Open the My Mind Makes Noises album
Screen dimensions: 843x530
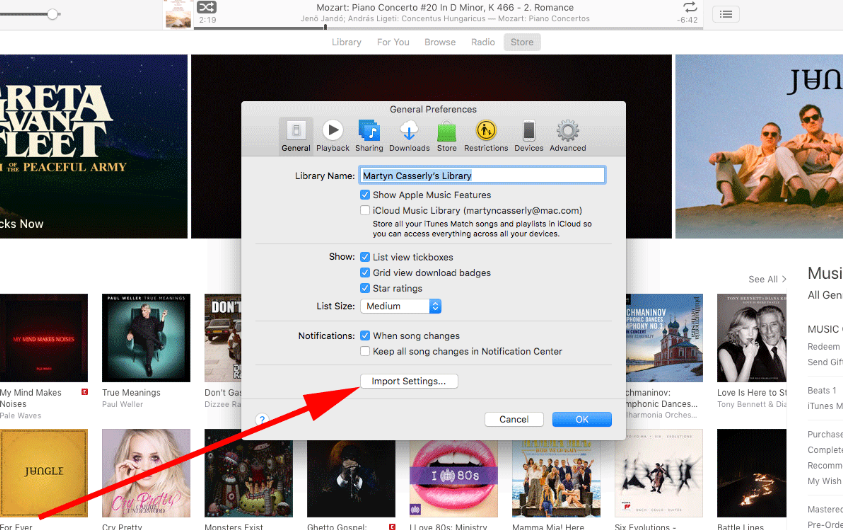tap(44, 338)
